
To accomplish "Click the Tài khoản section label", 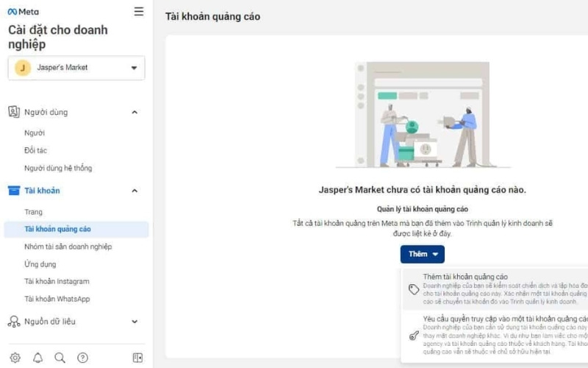I will click(x=42, y=191).
